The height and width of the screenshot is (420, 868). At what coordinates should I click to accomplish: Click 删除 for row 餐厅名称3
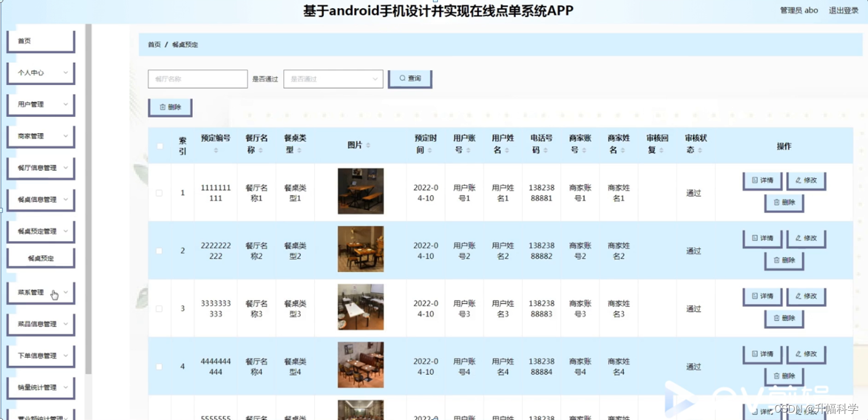pos(784,318)
